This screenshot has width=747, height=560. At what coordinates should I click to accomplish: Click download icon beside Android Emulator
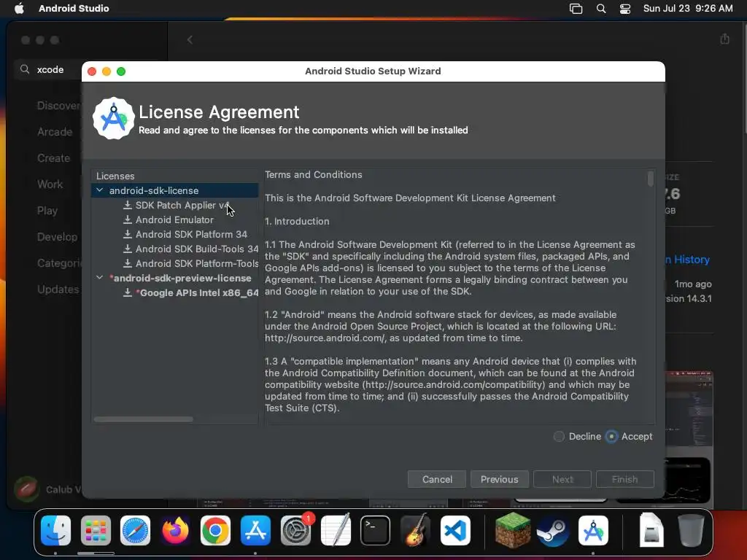(x=127, y=219)
